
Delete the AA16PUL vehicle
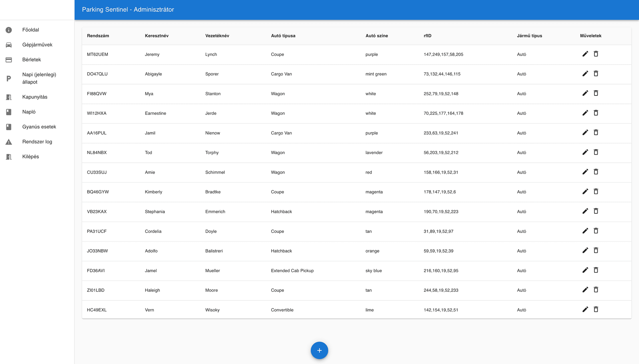tap(596, 132)
